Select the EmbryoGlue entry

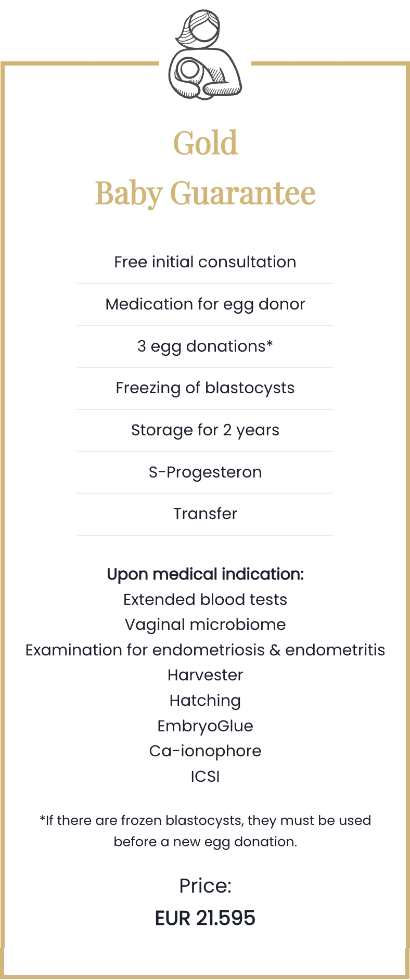pos(205,726)
